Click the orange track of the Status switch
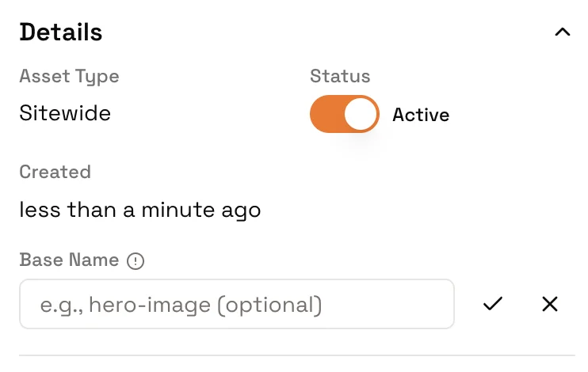Screen dimensions: 588x372 pos(326,114)
